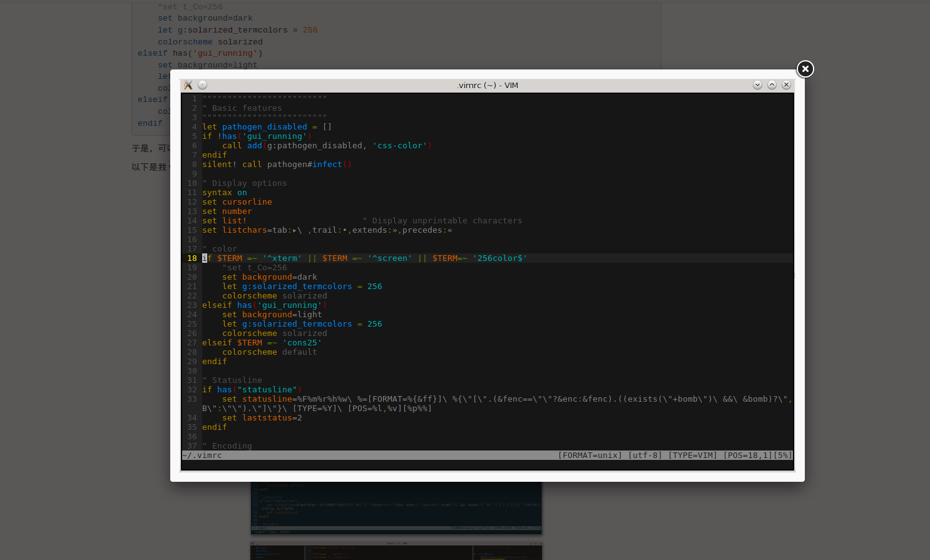Click 'set number' on line 13
Image resolution: width=930 pixels, height=560 pixels.
pos(227,211)
